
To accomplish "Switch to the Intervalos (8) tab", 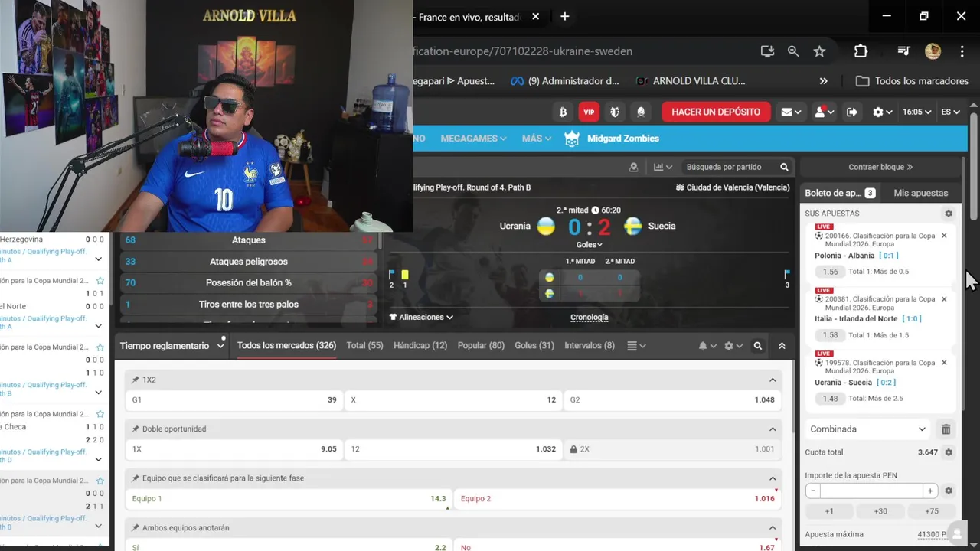I will [590, 346].
